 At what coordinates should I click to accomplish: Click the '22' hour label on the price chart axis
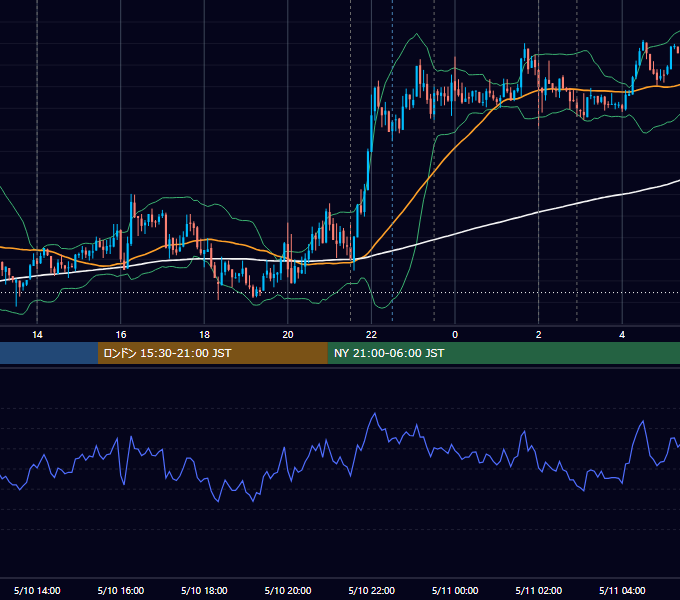tap(371, 335)
